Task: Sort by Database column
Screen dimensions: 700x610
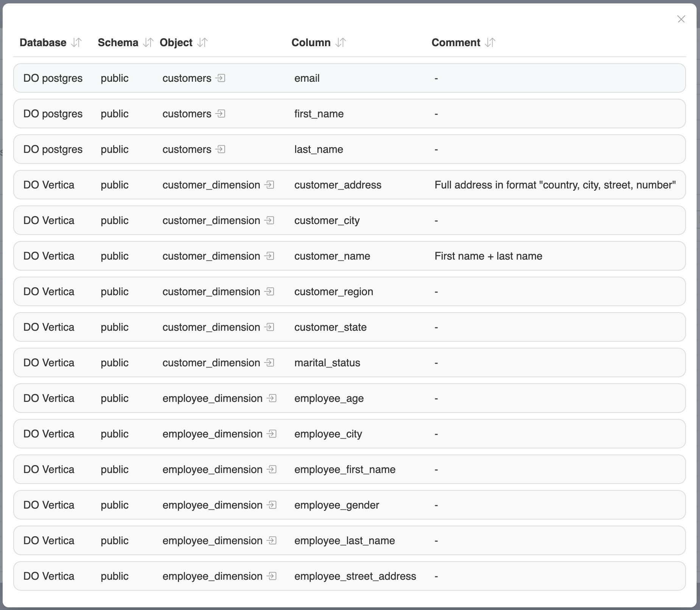Action: pyautogui.click(x=76, y=42)
